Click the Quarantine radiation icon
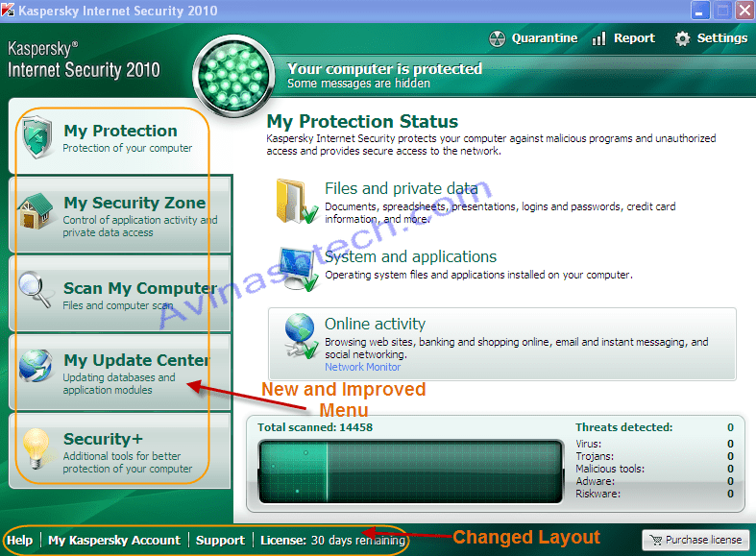This screenshot has height=556, width=756. (x=497, y=38)
